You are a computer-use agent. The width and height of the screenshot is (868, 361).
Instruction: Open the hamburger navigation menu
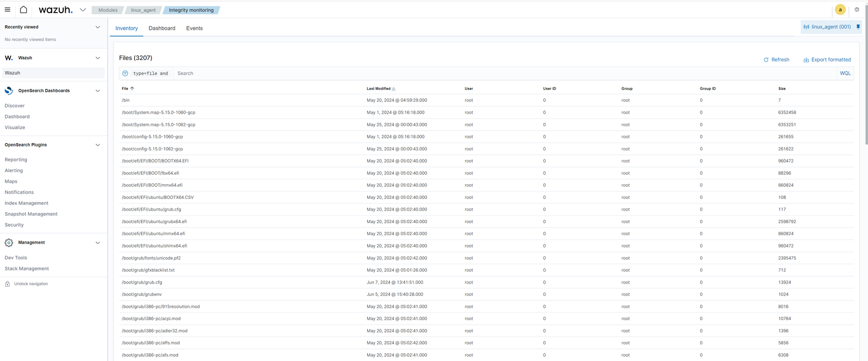tap(7, 9)
